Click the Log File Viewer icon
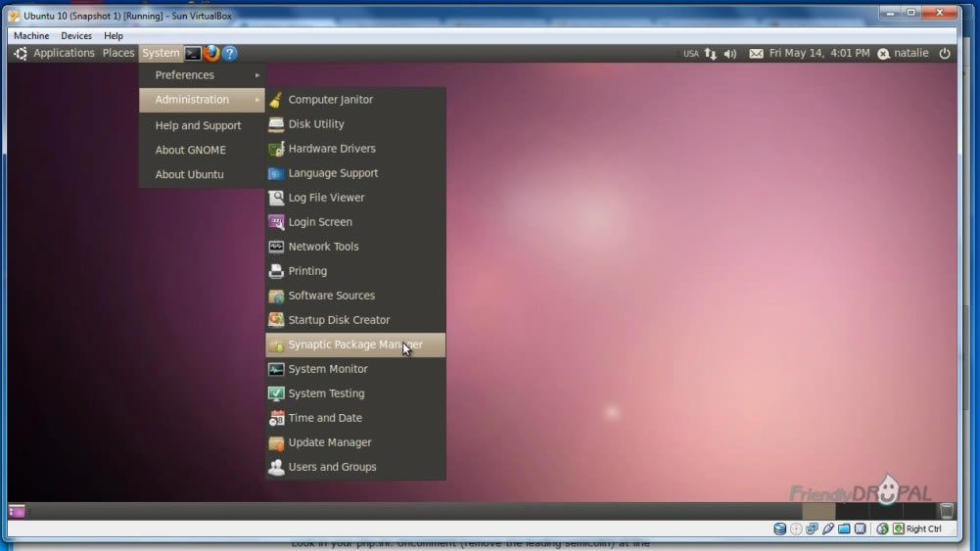 276,198
